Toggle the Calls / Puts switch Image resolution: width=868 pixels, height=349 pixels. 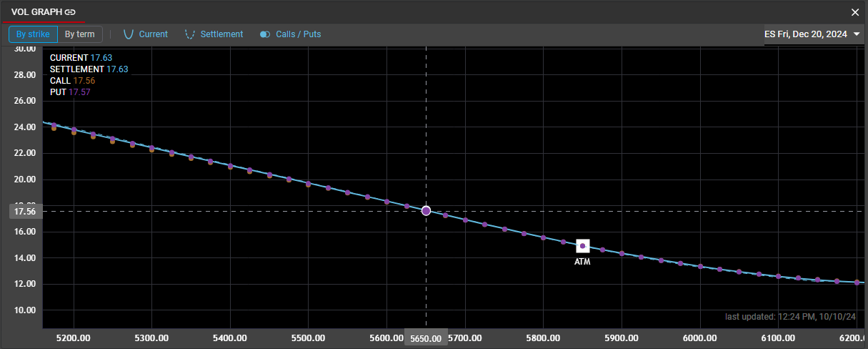(290, 34)
